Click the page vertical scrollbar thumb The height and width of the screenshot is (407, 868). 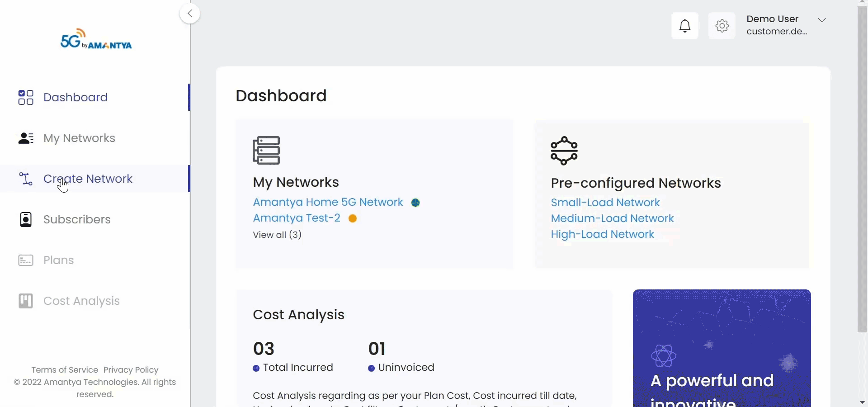863,170
